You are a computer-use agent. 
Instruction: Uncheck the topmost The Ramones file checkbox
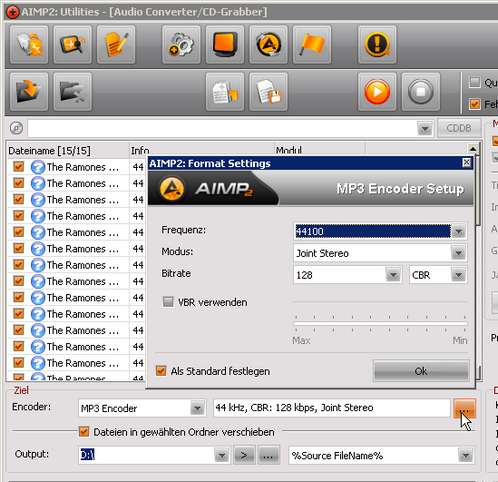pyautogui.click(x=18, y=166)
